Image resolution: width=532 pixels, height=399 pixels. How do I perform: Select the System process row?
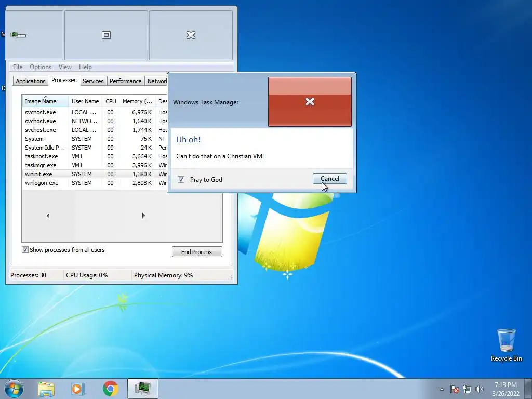pos(95,139)
